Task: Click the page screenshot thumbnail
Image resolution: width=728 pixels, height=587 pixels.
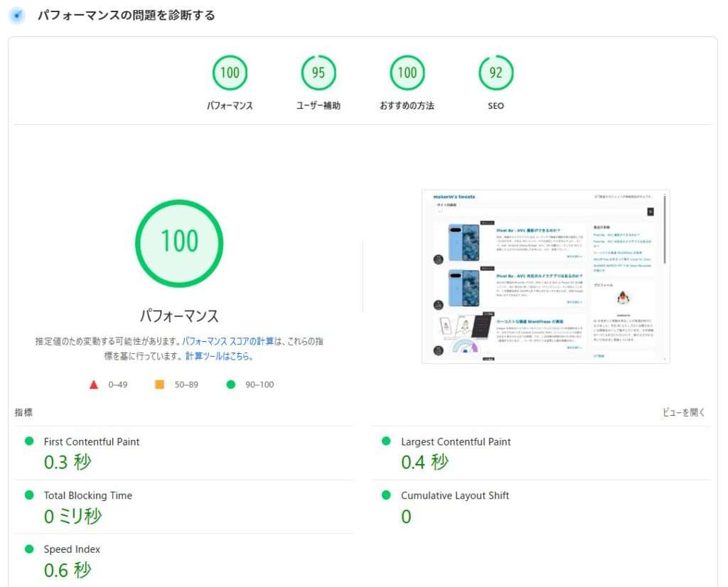Action: [x=545, y=276]
